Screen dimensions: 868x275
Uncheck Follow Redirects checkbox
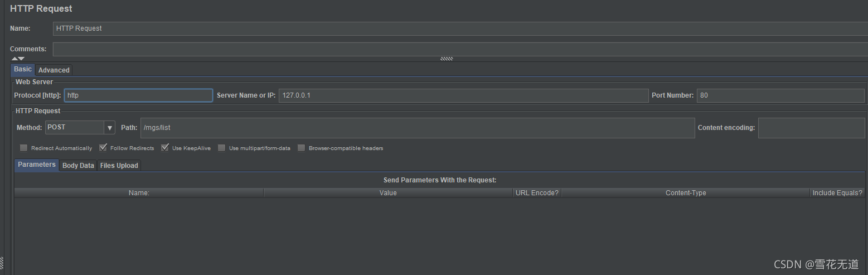103,148
